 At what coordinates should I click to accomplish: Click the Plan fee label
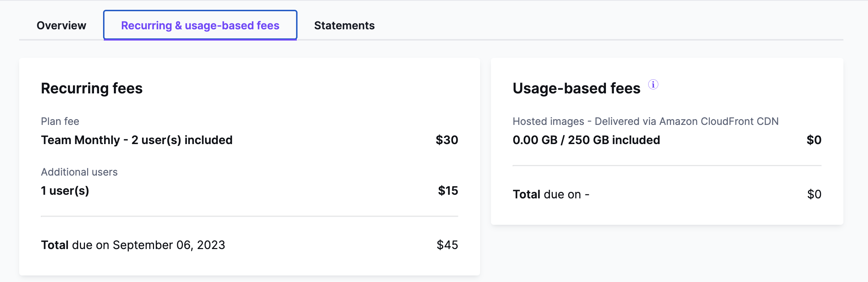tap(60, 121)
